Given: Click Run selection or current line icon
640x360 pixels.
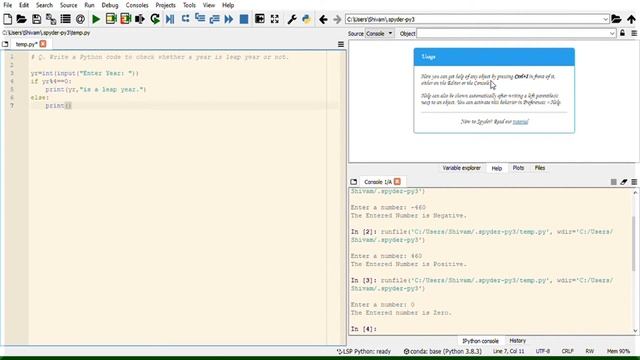Looking at the screenshot, I should tap(140, 19).
